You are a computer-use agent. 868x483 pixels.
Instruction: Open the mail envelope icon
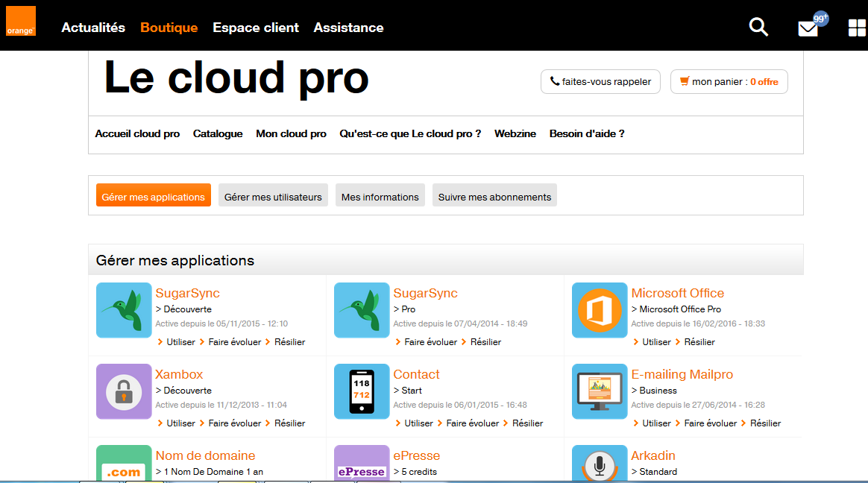tap(808, 28)
